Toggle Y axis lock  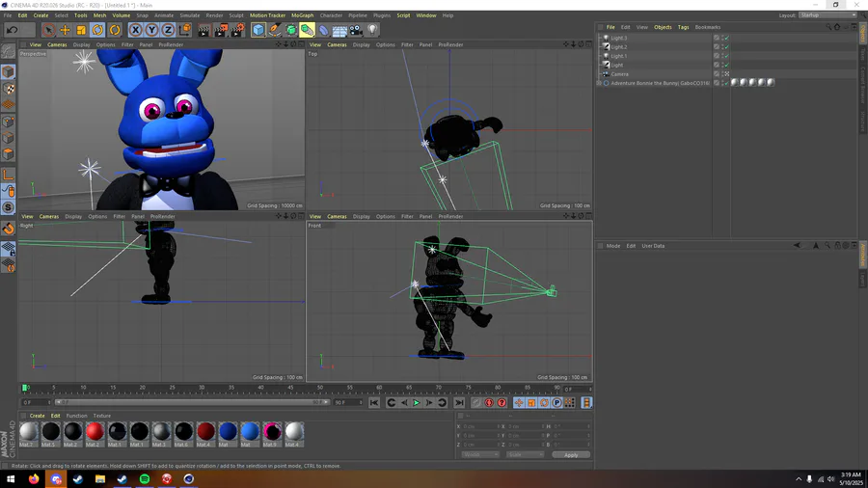pos(151,30)
